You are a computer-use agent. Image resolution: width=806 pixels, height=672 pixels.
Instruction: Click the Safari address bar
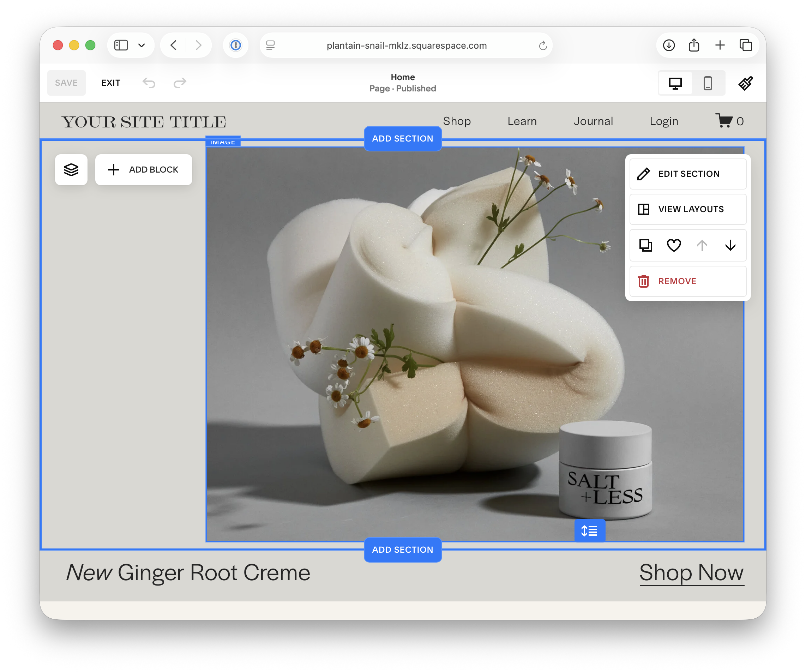(x=406, y=45)
